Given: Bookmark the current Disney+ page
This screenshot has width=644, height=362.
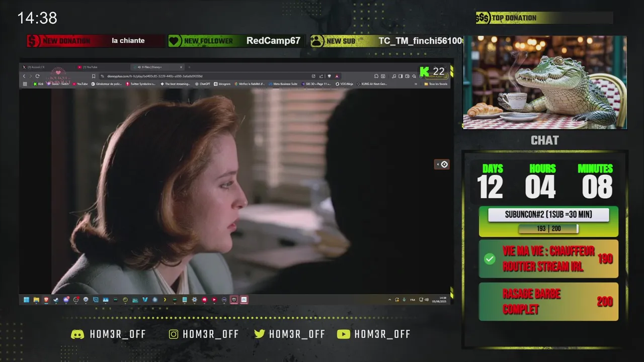Looking at the screenshot, I should [94, 76].
